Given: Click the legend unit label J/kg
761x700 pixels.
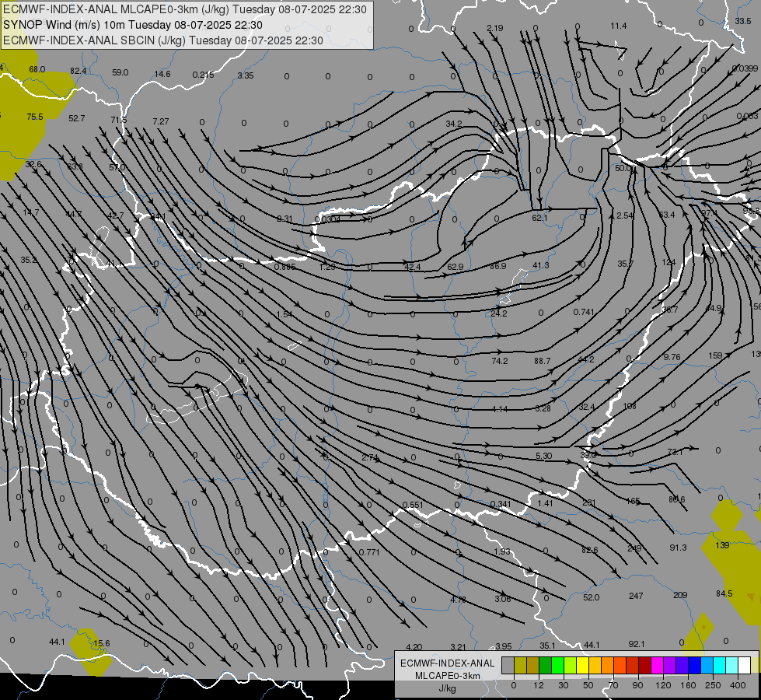Looking at the screenshot, I should point(448,688).
